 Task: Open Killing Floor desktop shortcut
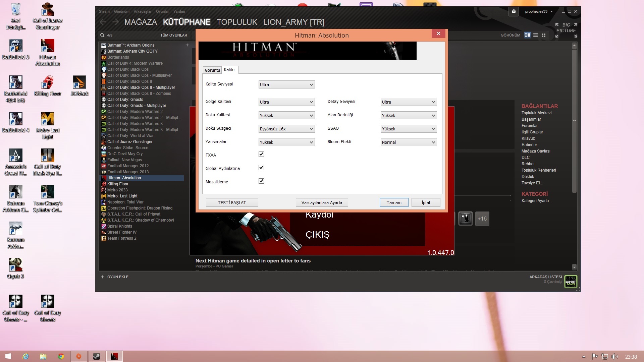(x=48, y=86)
